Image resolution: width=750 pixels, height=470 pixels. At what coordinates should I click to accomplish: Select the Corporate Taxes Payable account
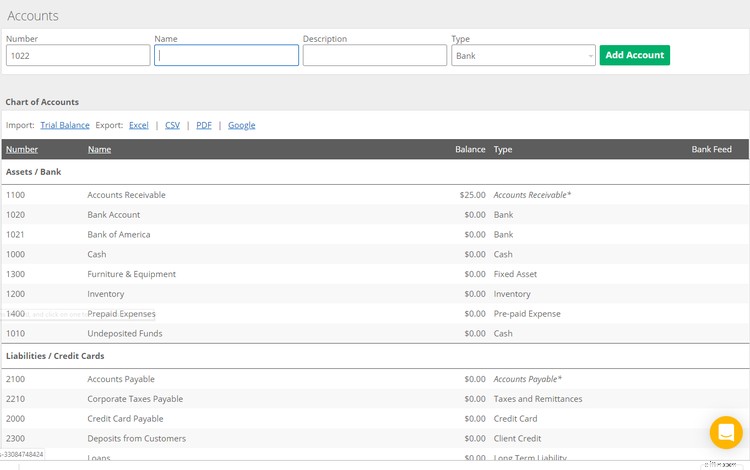click(135, 399)
